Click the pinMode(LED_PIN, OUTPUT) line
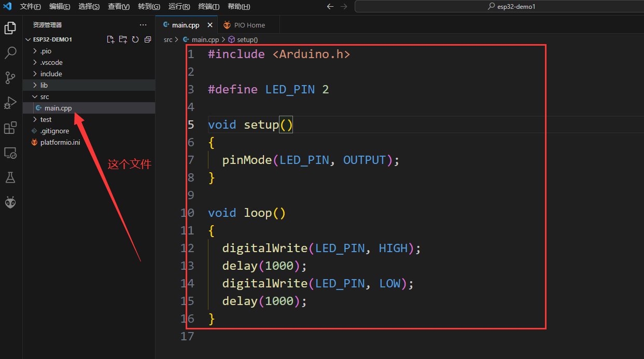Viewport: 644px width, 359px height. pyautogui.click(x=311, y=160)
